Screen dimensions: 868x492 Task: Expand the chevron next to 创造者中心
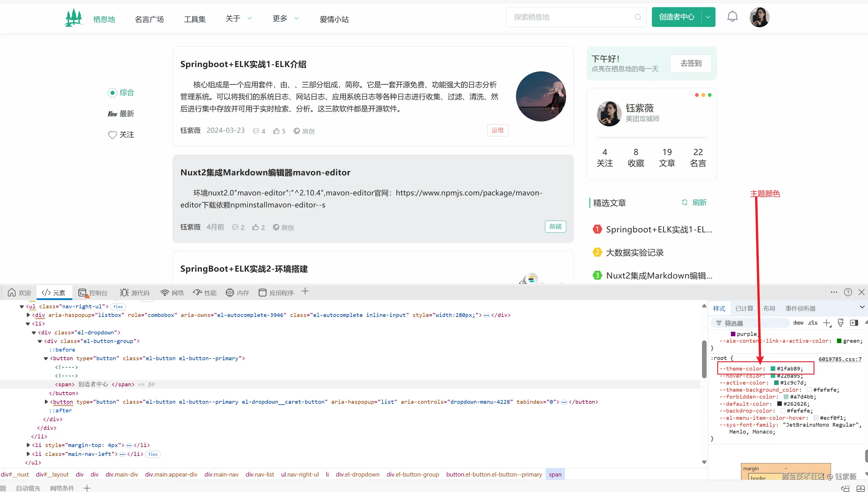708,17
